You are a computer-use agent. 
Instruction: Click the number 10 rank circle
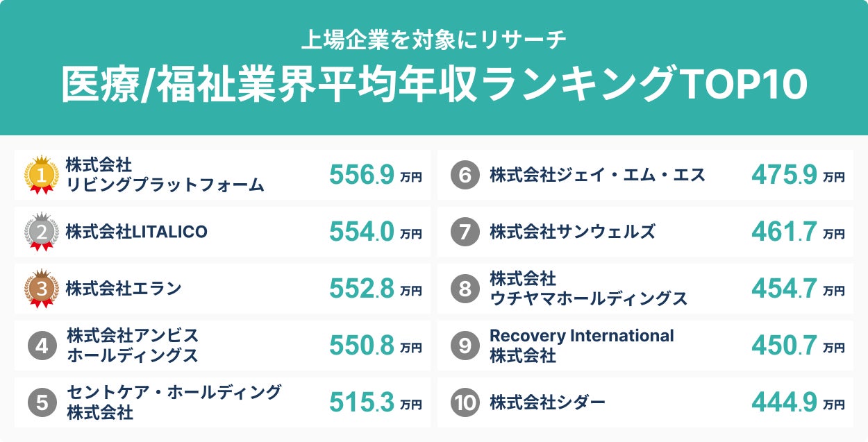[465, 402]
